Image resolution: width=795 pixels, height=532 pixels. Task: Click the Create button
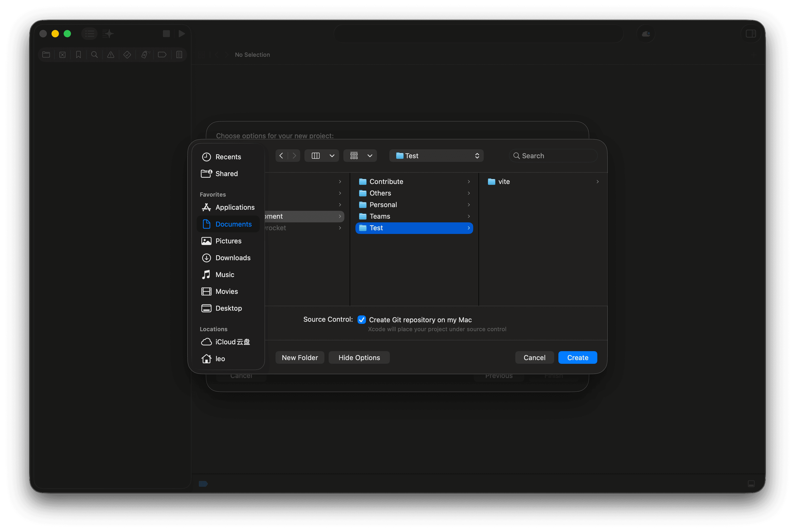[x=578, y=358]
